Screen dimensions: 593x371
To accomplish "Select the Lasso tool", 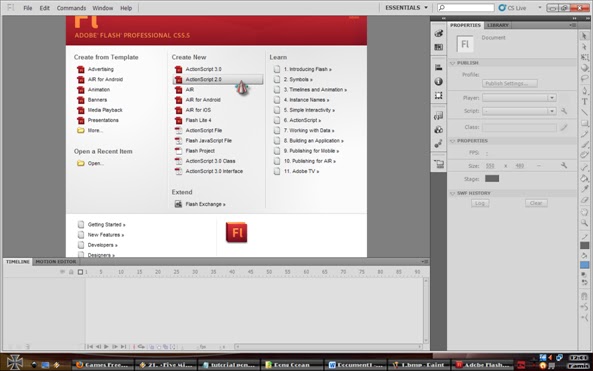I will [x=584, y=79].
